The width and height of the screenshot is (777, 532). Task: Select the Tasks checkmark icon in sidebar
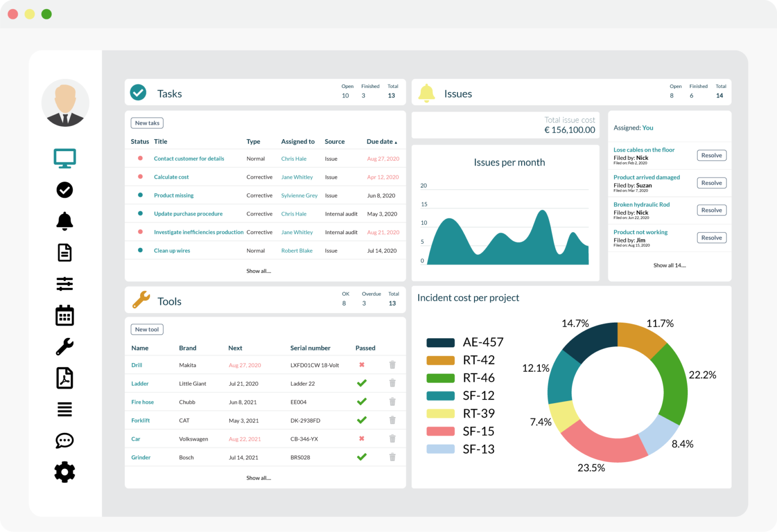coord(64,190)
